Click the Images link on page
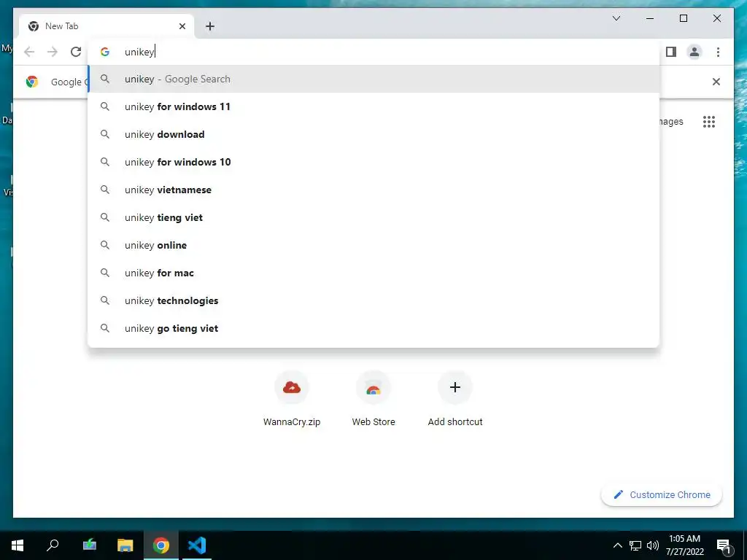Image resolution: width=747 pixels, height=560 pixels. (670, 122)
